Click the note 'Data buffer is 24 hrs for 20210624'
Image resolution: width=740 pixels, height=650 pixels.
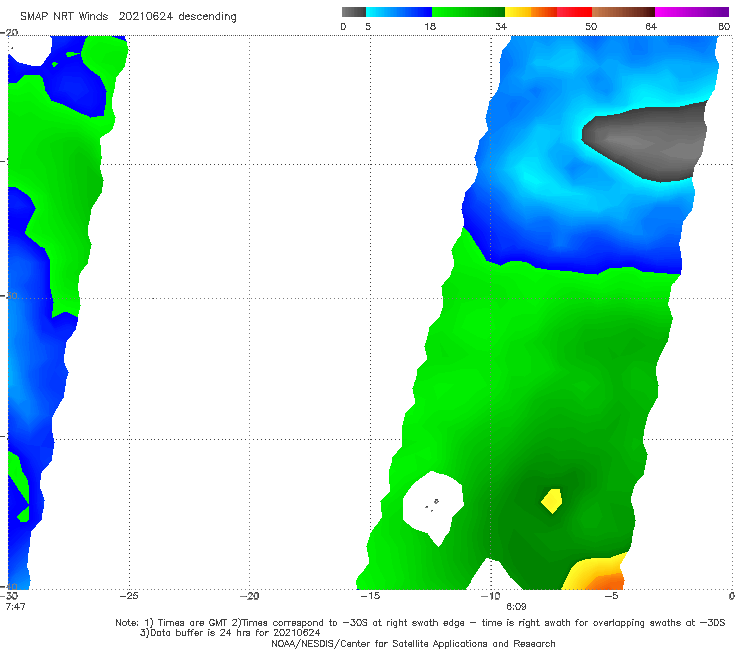[230, 633]
